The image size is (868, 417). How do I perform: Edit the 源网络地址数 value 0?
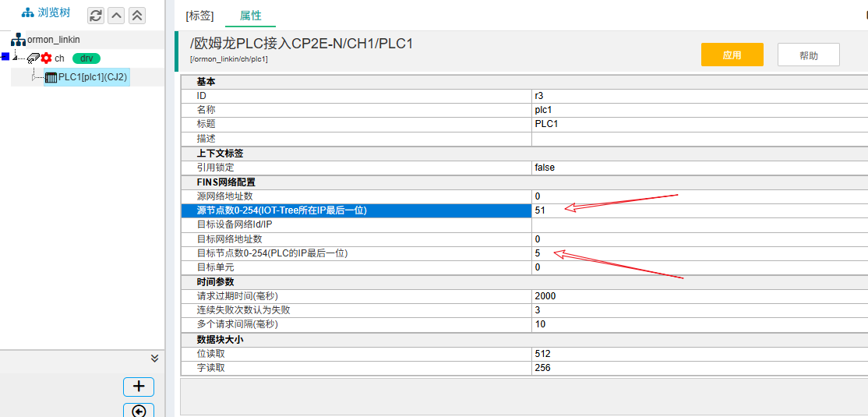[700, 196]
